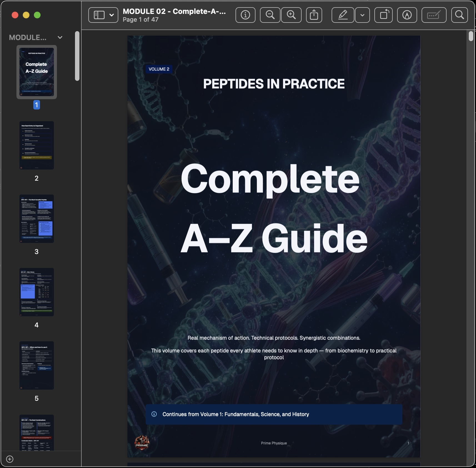Image resolution: width=476 pixels, height=468 pixels.
Task: Open page 6 thumbnail at bottom
Action: (37, 432)
